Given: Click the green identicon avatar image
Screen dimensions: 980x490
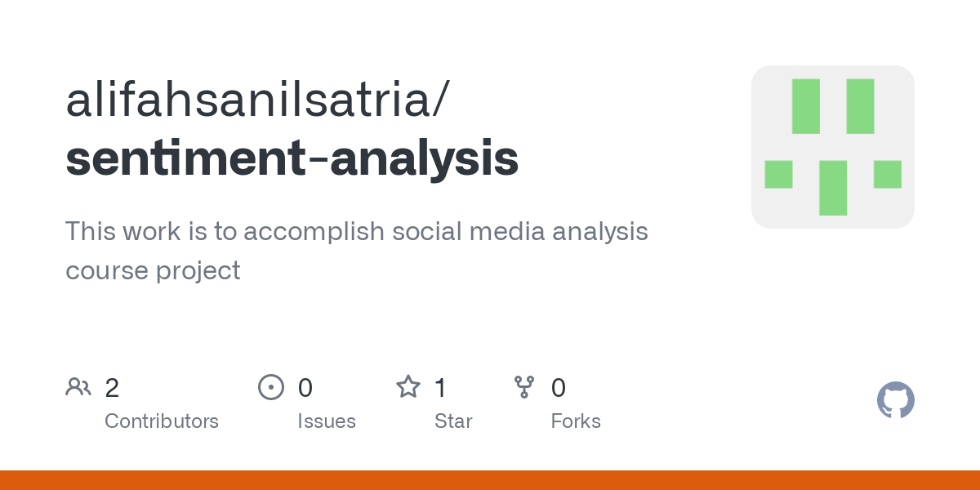Looking at the screenshot, I should pos(833,147).
